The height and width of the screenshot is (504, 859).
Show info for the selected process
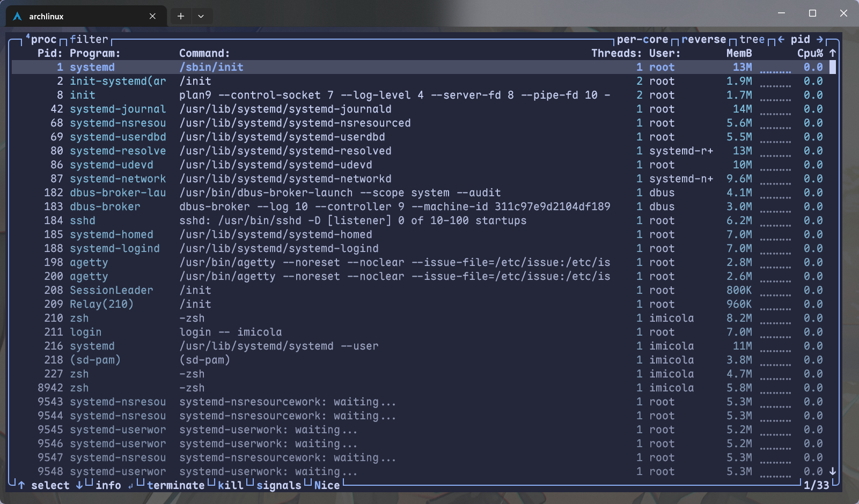point(108,485)
